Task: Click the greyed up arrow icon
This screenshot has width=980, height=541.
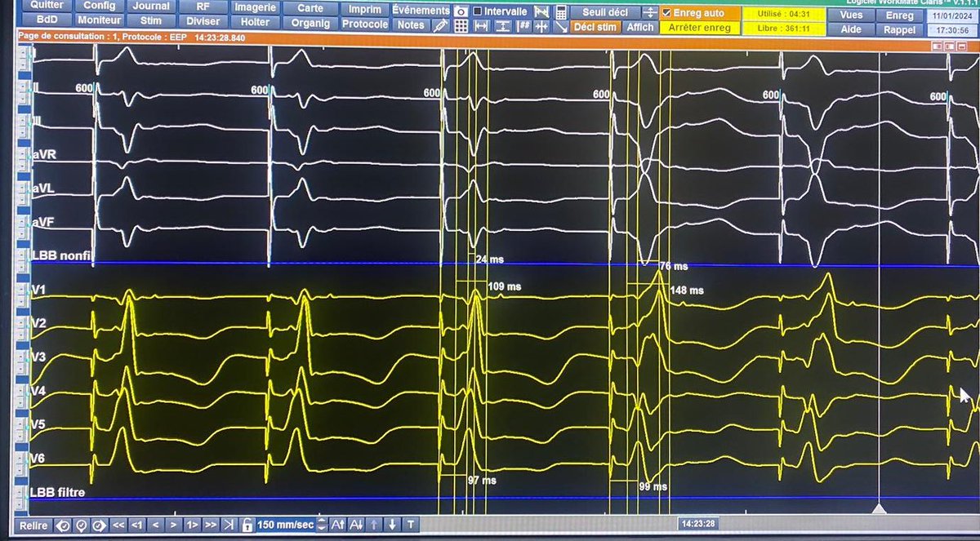Action: click(374, 525)
